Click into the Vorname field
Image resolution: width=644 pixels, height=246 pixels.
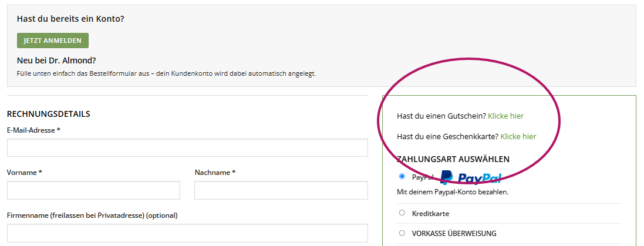click(93, 191)
